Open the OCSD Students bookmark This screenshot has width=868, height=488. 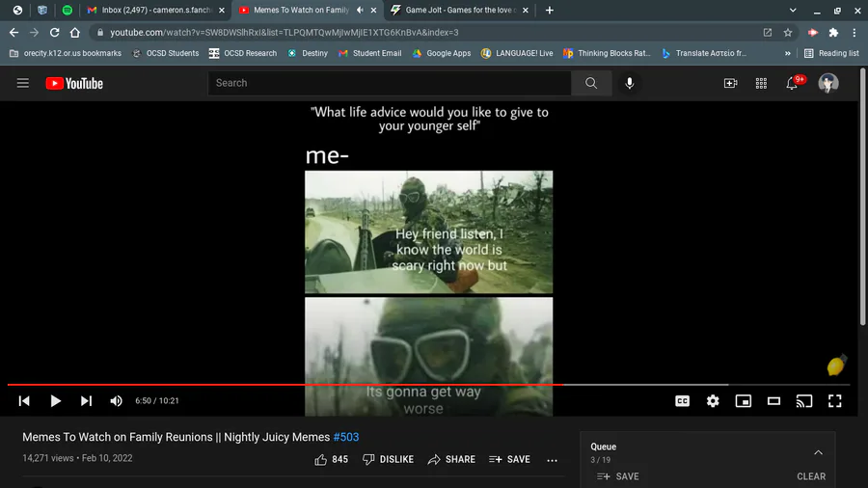[166, 53]
